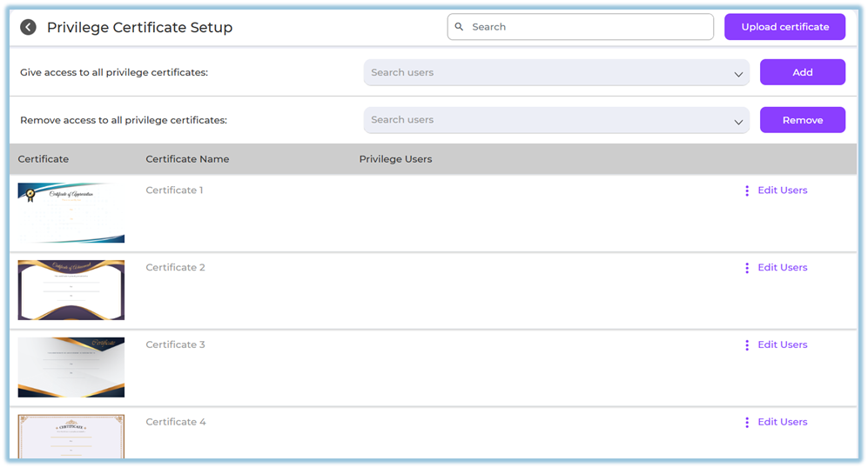Click Edit Users for Certificate 1

(x=782, y=191)
